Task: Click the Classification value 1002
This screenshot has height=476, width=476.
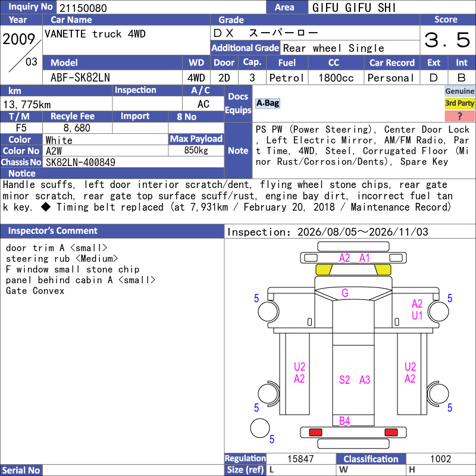Action: (440, 459)
